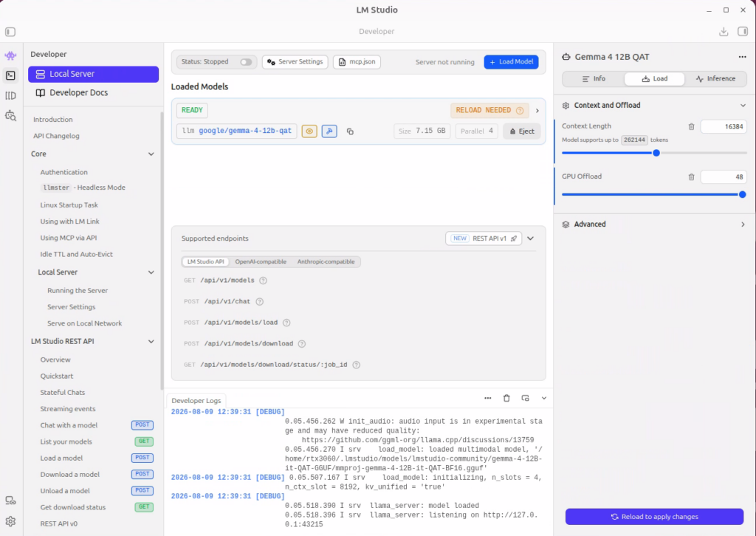Image resolution: width=756 pixels, height=536 pixels.
Task: Select the Anthropic-compatible endpoints tab
Action: pyautogui.click(x=326, y=262)
